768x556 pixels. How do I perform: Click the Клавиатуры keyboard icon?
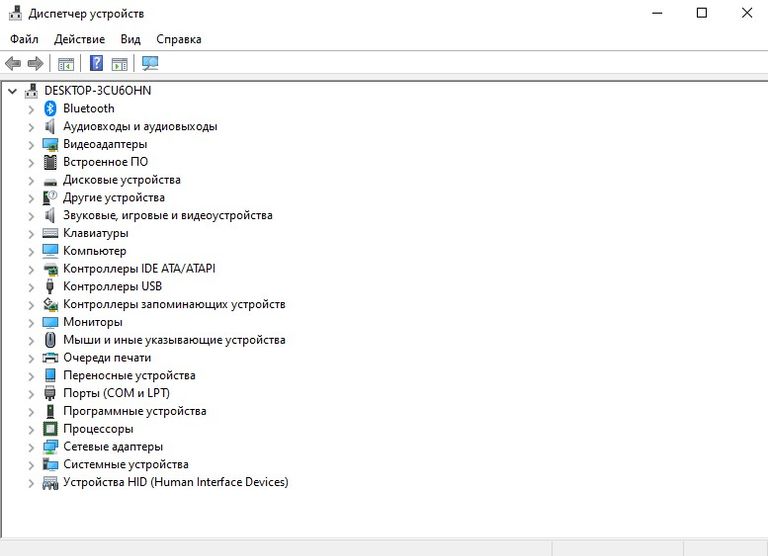[50, 233]
